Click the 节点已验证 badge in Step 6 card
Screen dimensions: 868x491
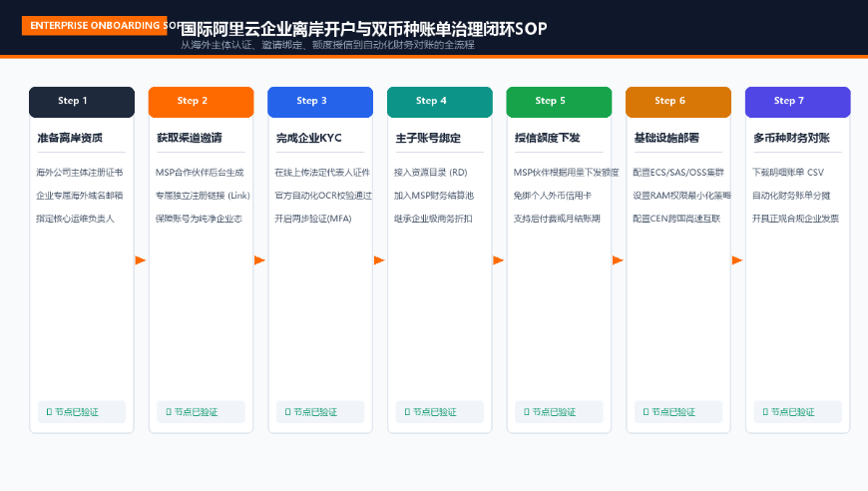click(678, 412)
